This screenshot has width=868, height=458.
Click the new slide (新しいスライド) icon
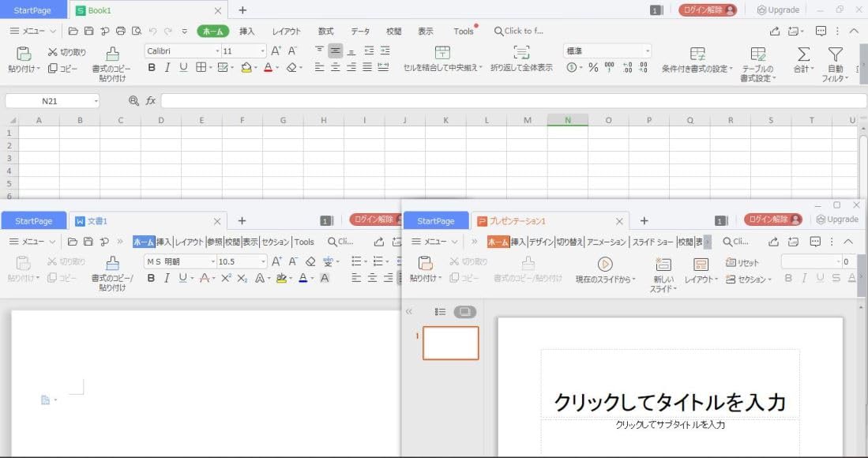(663, 265)
